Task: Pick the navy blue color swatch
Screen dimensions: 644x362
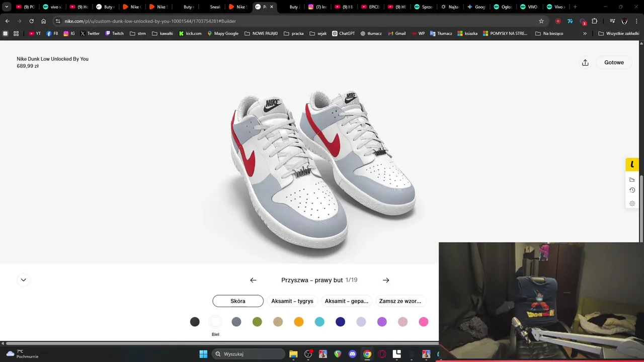Action: pyautogui.click(x=341, y=322)
